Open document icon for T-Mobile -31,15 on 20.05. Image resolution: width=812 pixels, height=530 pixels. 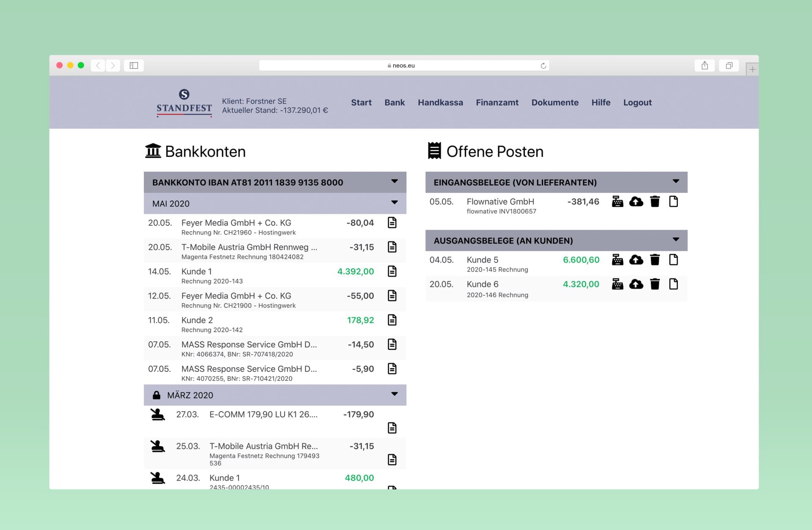(392, 247)
